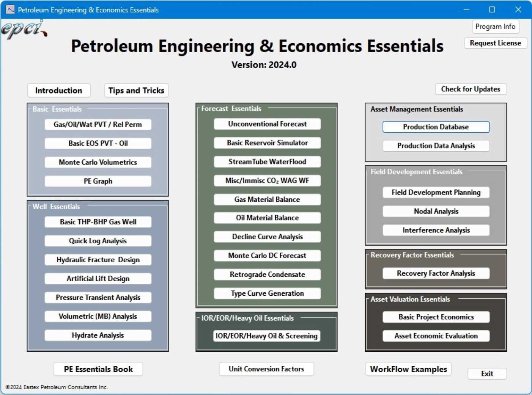Click the epci logo image
Image resolution: width=532 pixels, height=395 pixels.
pyautogui.click(x=24, y=29)
